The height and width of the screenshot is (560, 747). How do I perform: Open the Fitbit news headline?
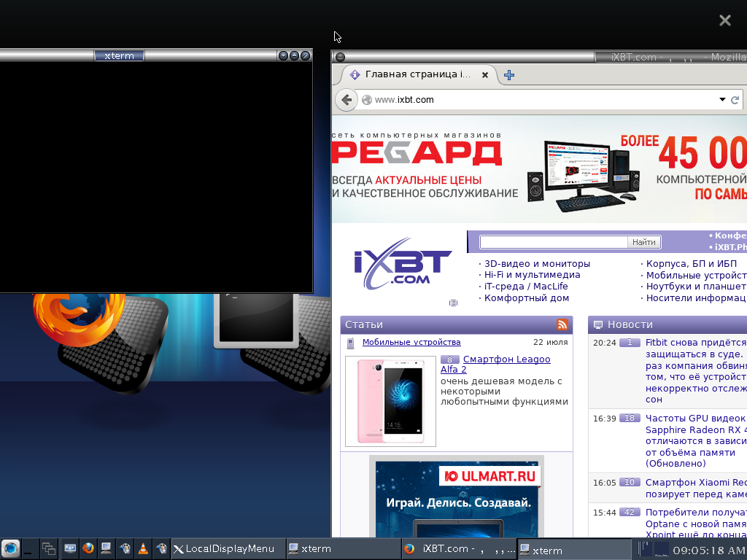pyautogui.click(x=696, y=371)
